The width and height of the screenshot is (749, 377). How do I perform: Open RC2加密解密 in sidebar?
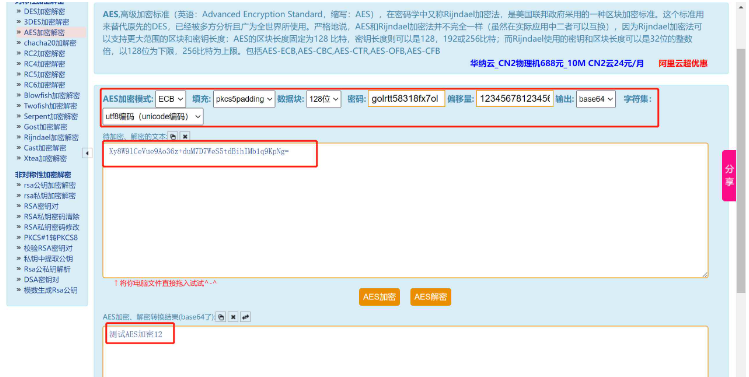point(44,54)
